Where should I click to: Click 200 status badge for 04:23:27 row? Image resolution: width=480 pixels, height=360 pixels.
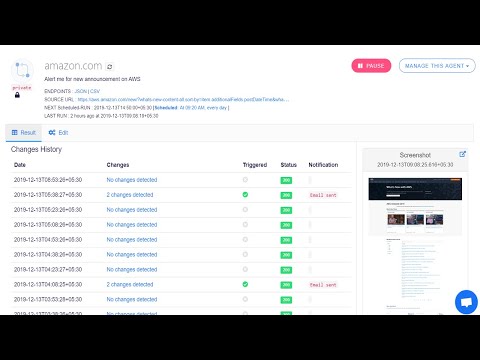click(286, 270)
